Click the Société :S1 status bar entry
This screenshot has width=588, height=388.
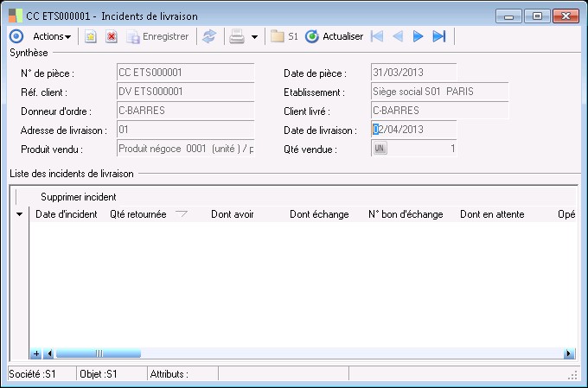point(42,374)
